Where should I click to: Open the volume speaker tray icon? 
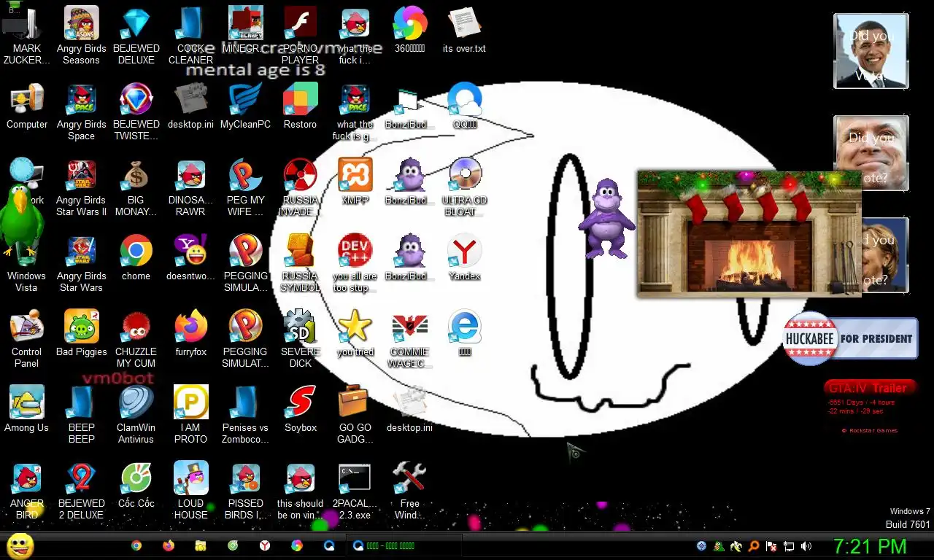806,546
